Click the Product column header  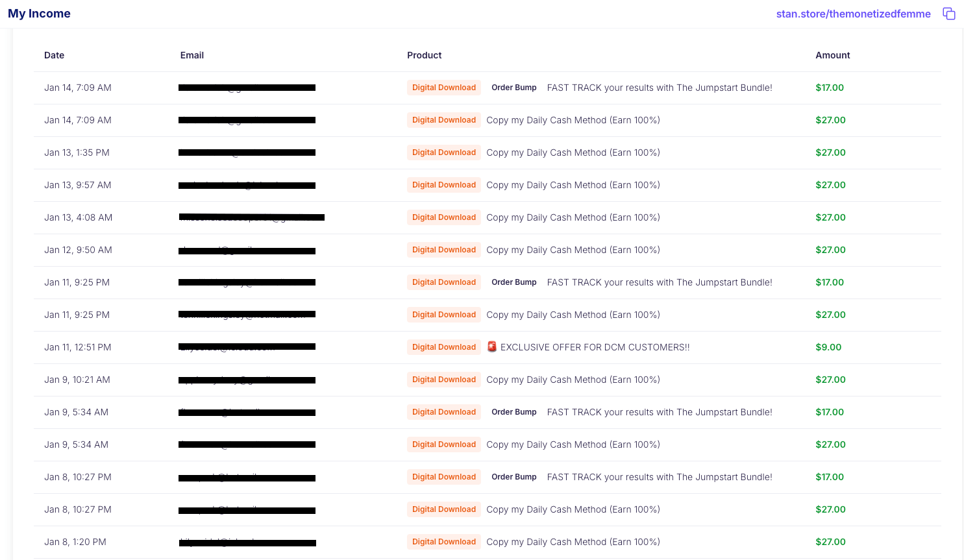coord(425,55)
